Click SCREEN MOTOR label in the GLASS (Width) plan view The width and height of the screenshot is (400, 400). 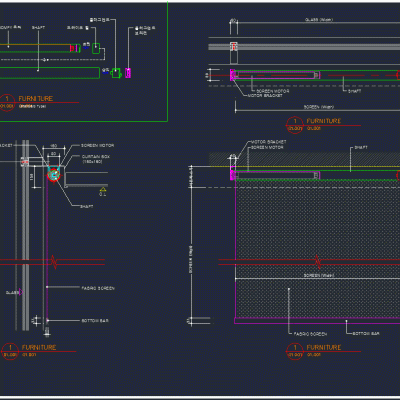pyautogui.click(x=272, y=91)
